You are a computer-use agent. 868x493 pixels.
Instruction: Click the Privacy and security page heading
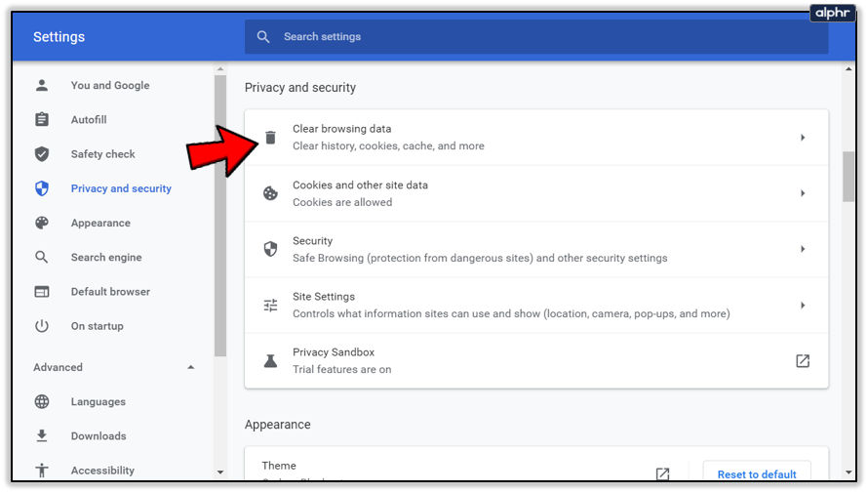pyautogui.click(x=300, y=88)
